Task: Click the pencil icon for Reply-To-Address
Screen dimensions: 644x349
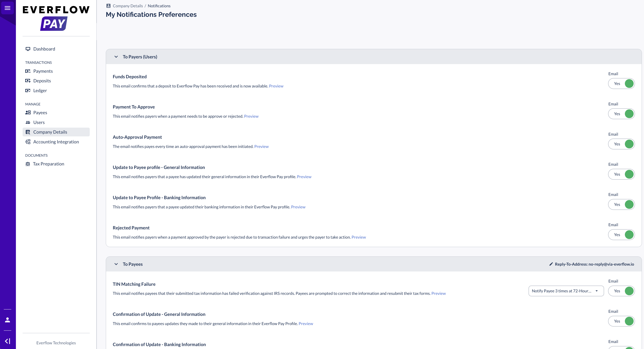Action: 551,264
